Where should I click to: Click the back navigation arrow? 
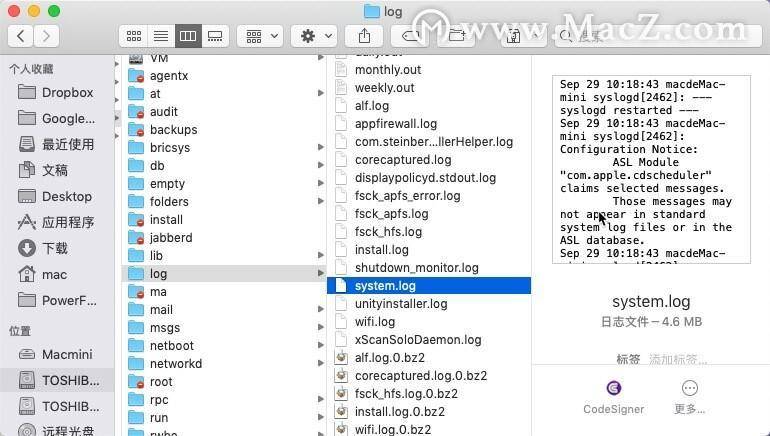point(21,36)
